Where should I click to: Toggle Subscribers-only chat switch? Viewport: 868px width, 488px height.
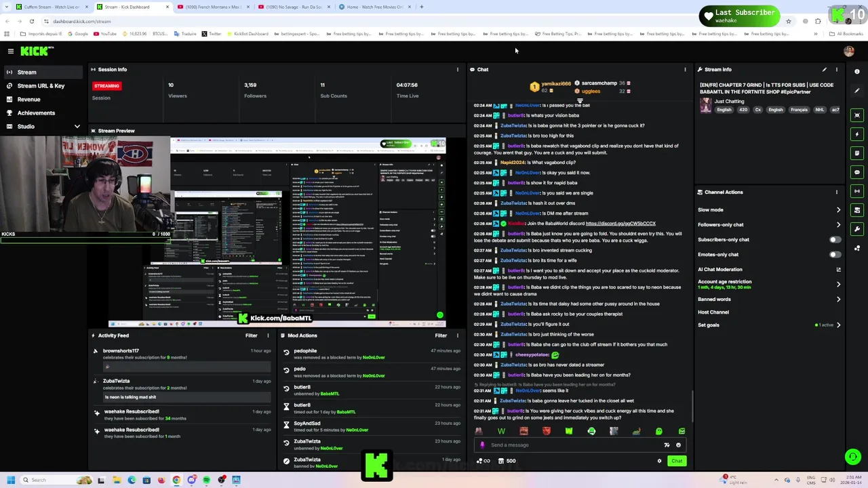[x=835, y=239]
